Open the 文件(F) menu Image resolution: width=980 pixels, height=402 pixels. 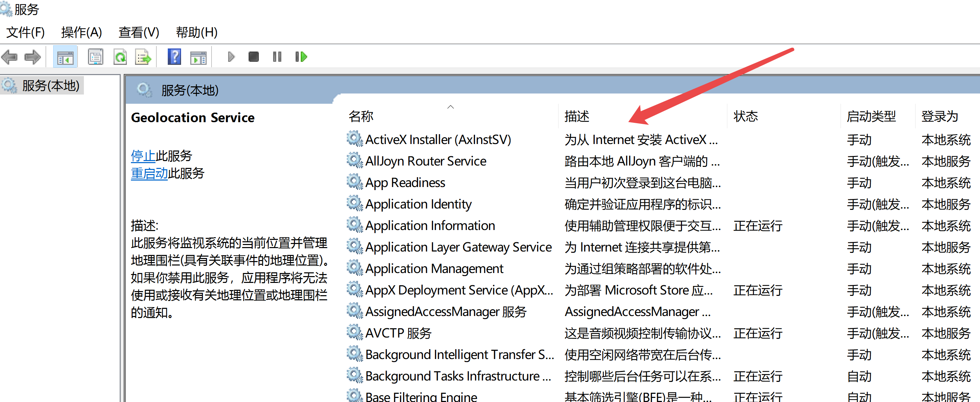click(x=26, y=32)
